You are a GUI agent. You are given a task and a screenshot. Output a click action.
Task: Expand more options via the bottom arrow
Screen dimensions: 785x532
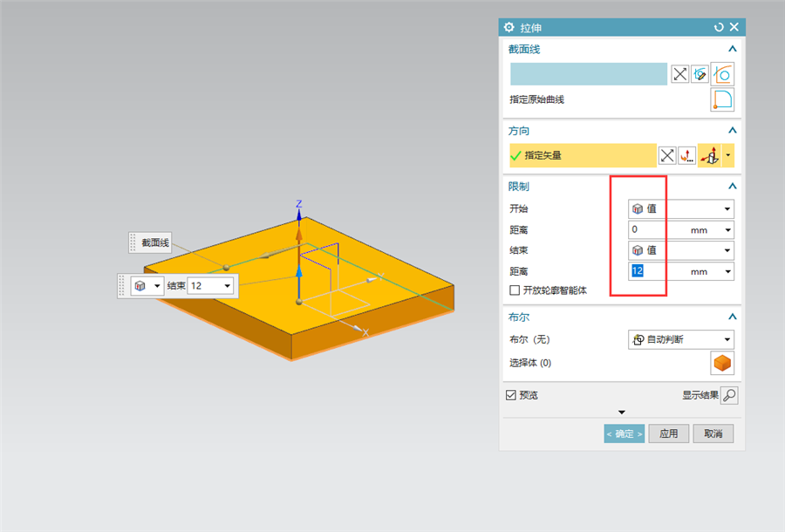(621, 412)
